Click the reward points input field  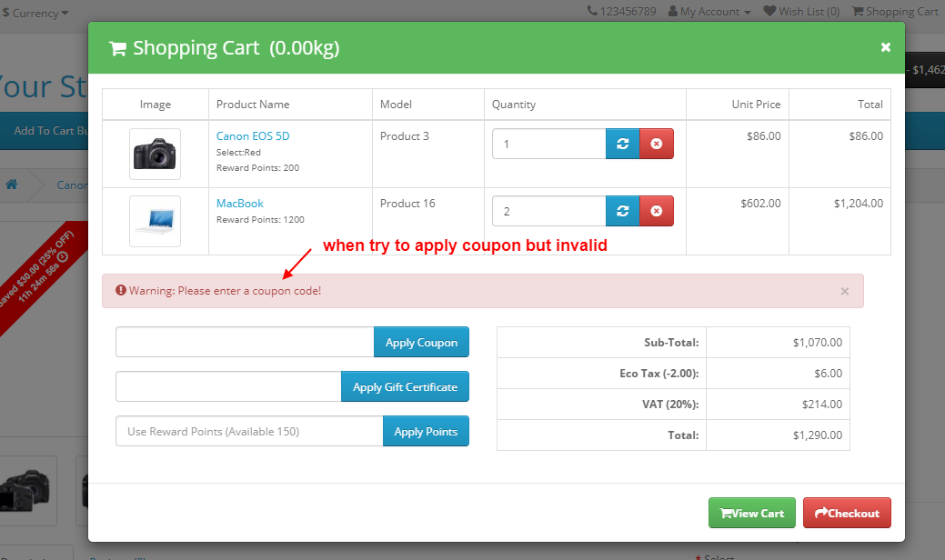pyautogui.click(x=246, y=431)
